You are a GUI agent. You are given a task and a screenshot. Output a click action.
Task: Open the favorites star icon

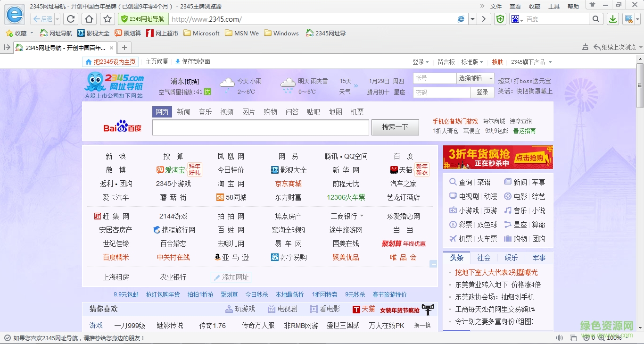pyautogui.click(x=107, y=19)
